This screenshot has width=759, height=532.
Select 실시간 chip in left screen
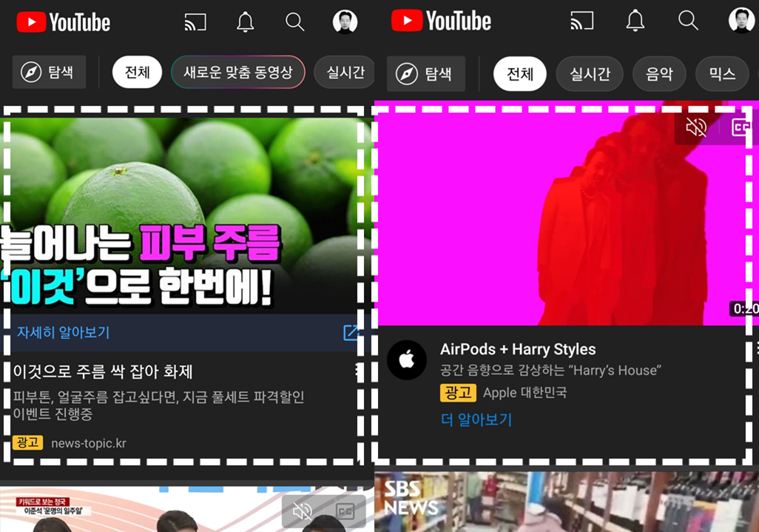coord(344,72)
